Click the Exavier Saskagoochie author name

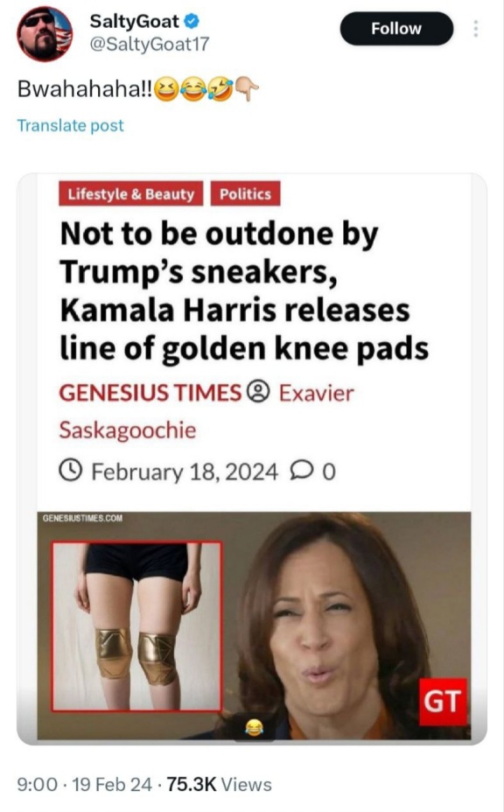tap(206, 412)
